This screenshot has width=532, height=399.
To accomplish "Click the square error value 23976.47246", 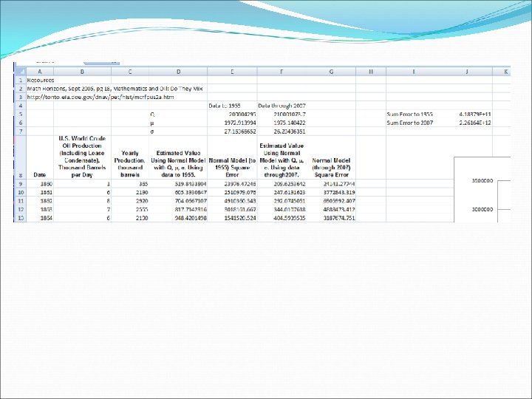I will pos(240,183).
